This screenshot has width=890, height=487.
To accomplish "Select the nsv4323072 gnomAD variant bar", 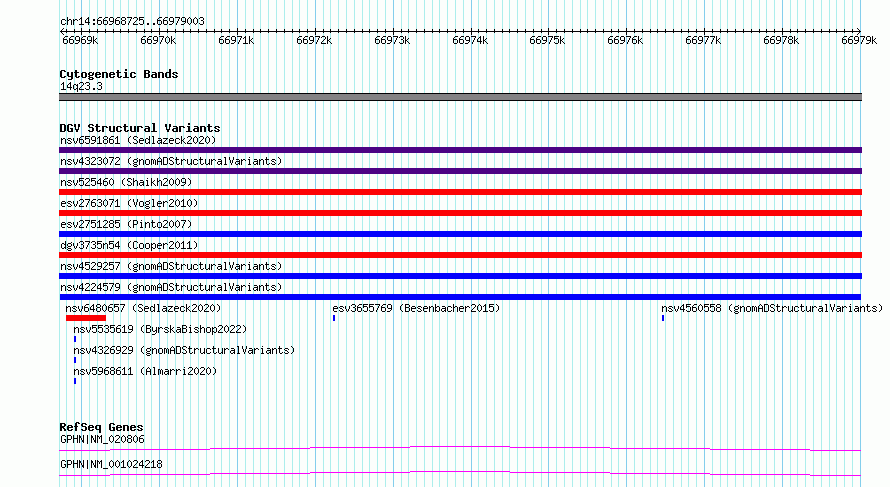I will click(x=460, y=171).
